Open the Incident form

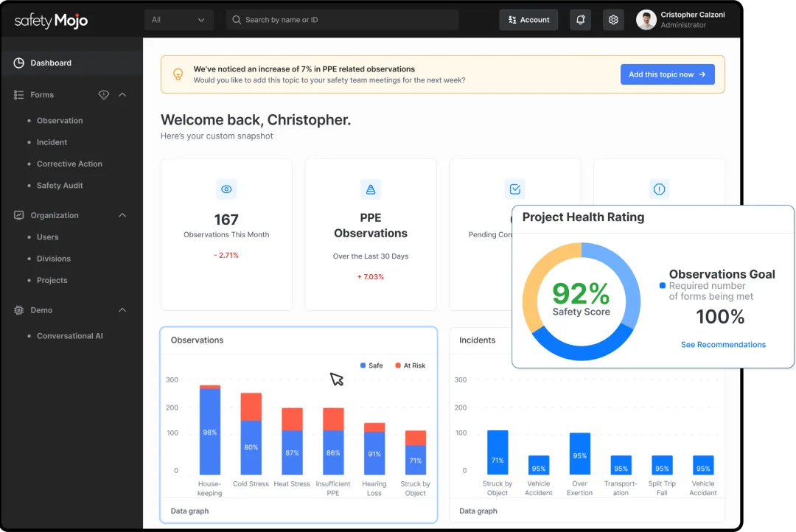click(x=52, y=143)
